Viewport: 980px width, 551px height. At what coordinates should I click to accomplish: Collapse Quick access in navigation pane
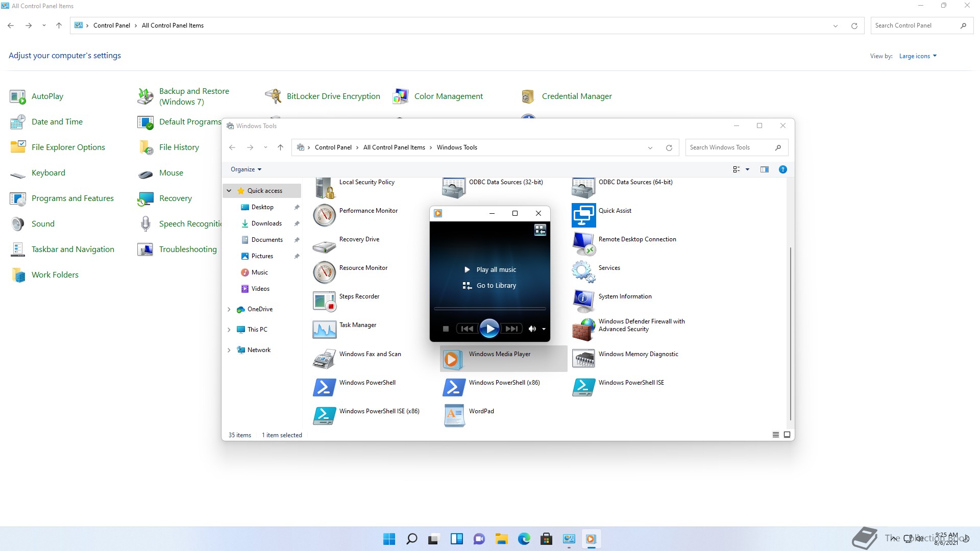click(229, 191)
